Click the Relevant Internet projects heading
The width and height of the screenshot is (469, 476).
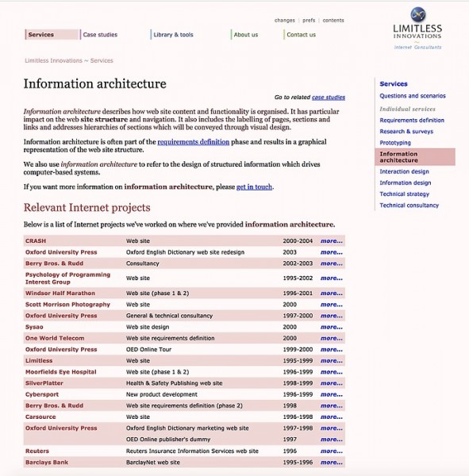click(x=86, y=207)
